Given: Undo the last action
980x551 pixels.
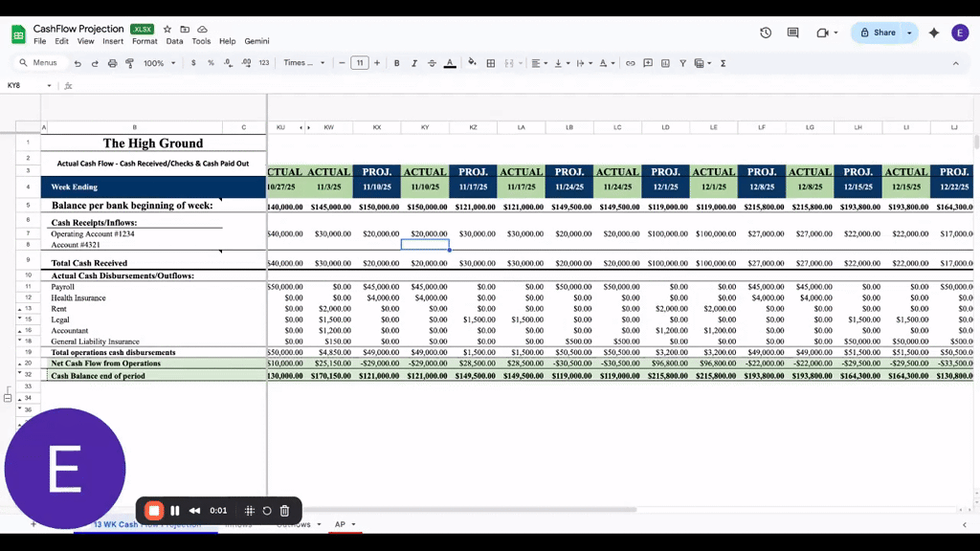Looking at the screenshot, I should point(77,62).
